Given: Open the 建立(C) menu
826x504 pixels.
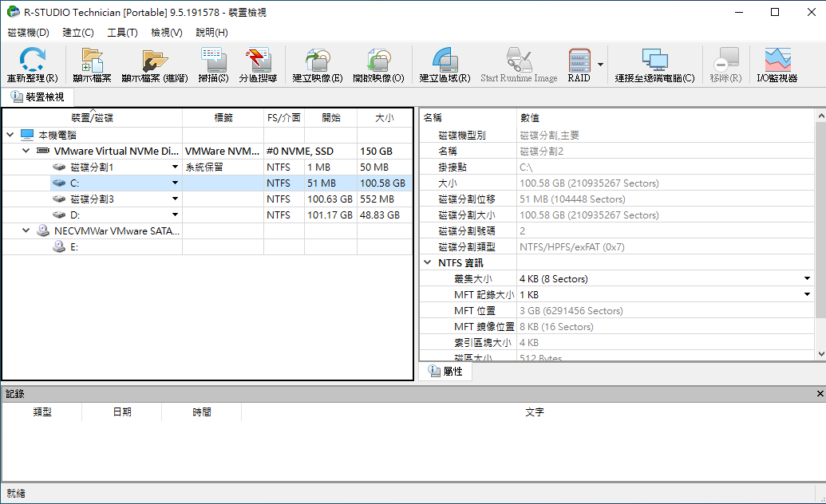Looking at the screenshot, I should pos(78,33).
